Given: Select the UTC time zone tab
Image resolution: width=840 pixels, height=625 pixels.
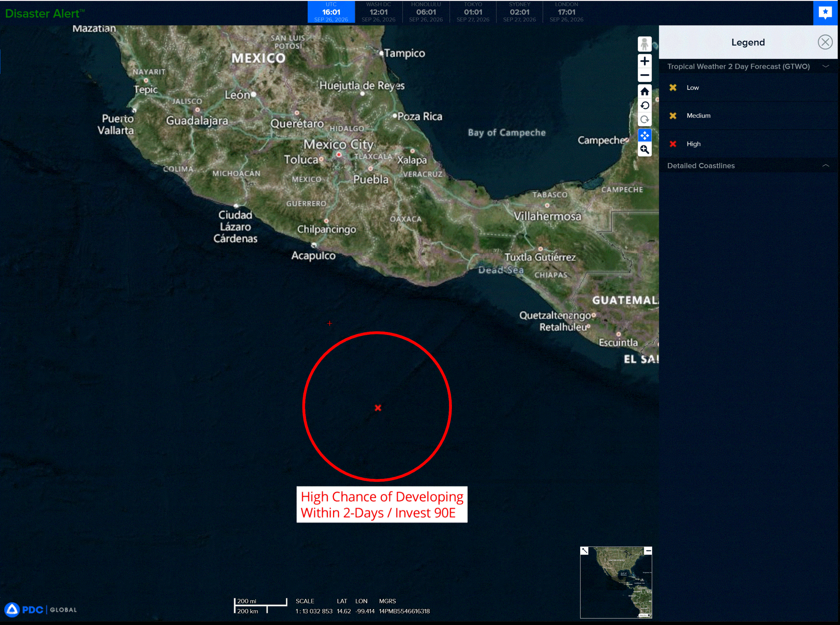Looking at the screenshot, I should point(331,12).
